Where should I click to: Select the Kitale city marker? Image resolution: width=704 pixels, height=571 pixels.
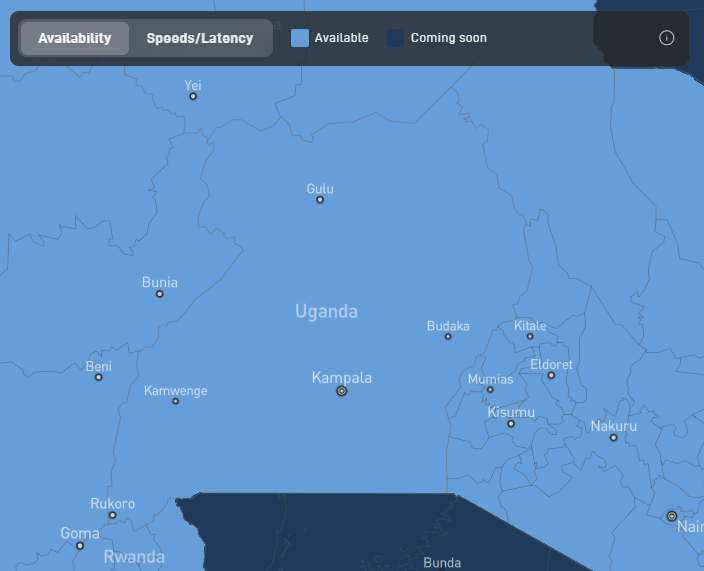pyautogui.click(x=530, y=336)
